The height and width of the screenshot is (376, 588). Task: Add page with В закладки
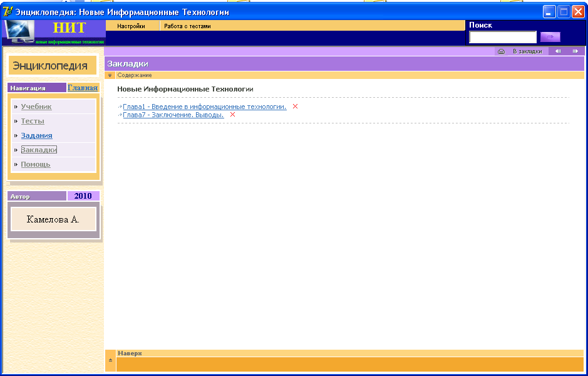tap(527, 51)
